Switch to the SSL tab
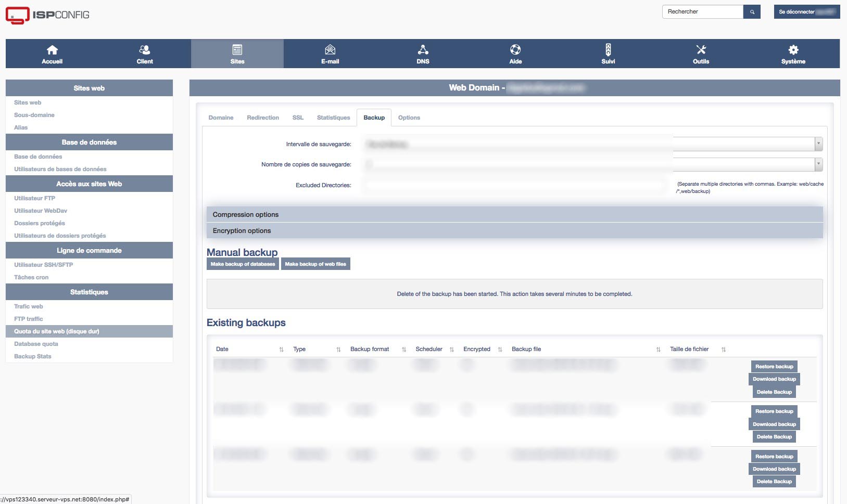This screenshot has height=504, width=847. pos(298,118)
